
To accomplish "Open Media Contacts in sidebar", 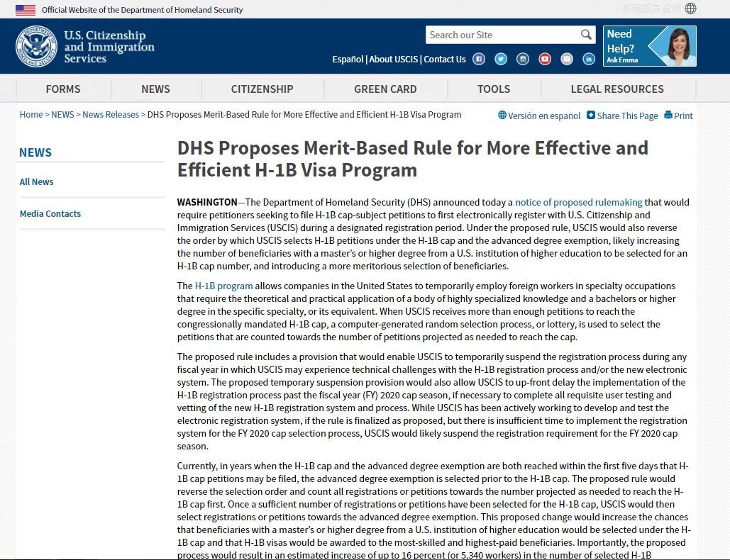I will (x=50, y=213).
